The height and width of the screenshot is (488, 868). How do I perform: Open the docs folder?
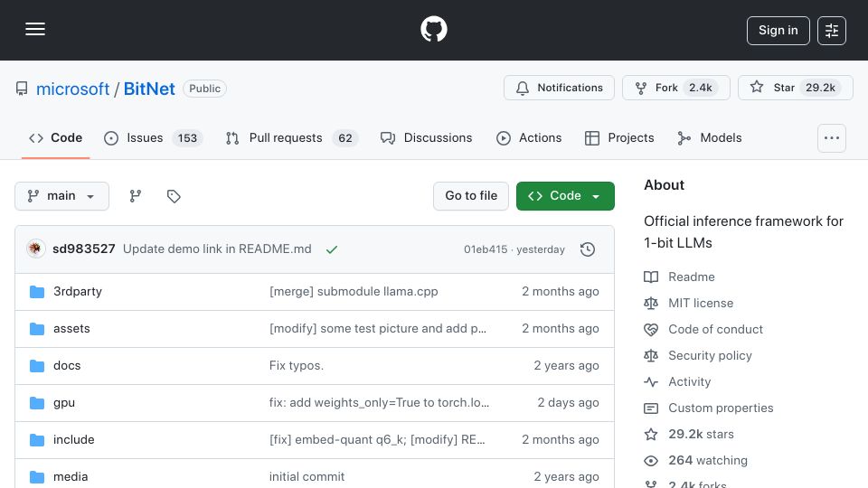[67, 366]
